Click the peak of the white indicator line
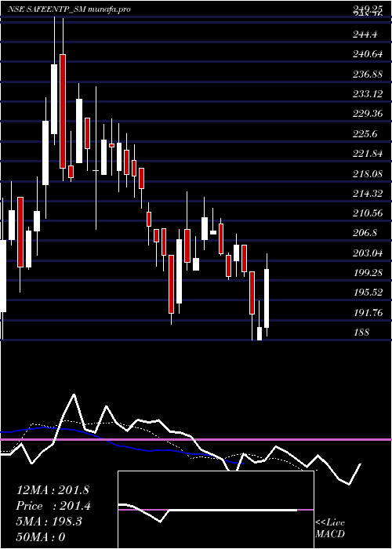Screen dimensions: 392x549 (74, 394)
